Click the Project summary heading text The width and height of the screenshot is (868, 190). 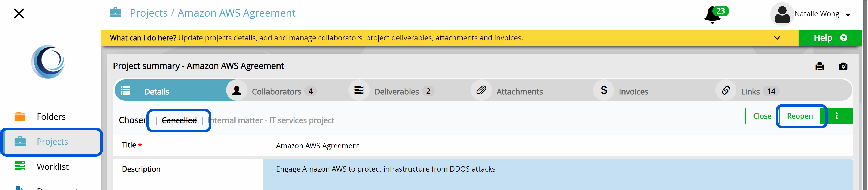[199, 66]
